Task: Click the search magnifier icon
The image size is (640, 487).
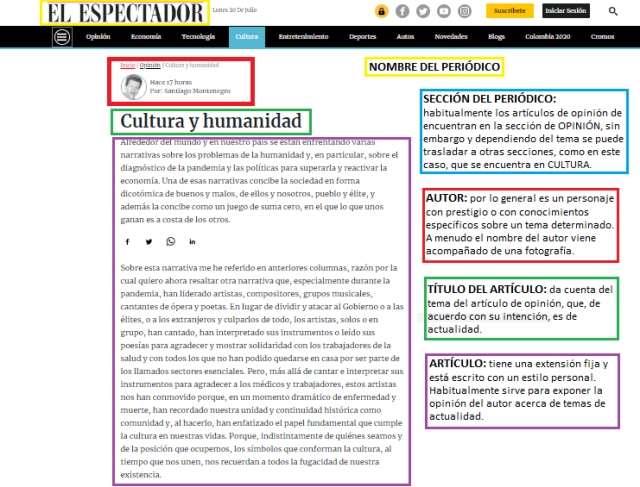Action: point(613,11)
